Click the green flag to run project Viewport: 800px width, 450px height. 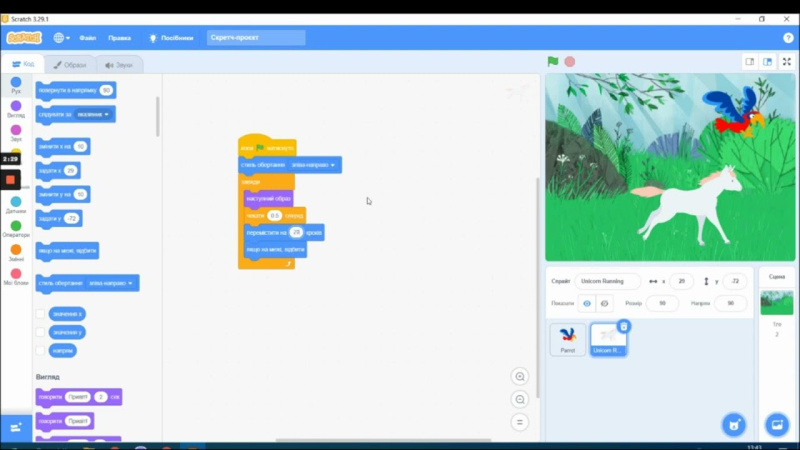tap(553, 61)
